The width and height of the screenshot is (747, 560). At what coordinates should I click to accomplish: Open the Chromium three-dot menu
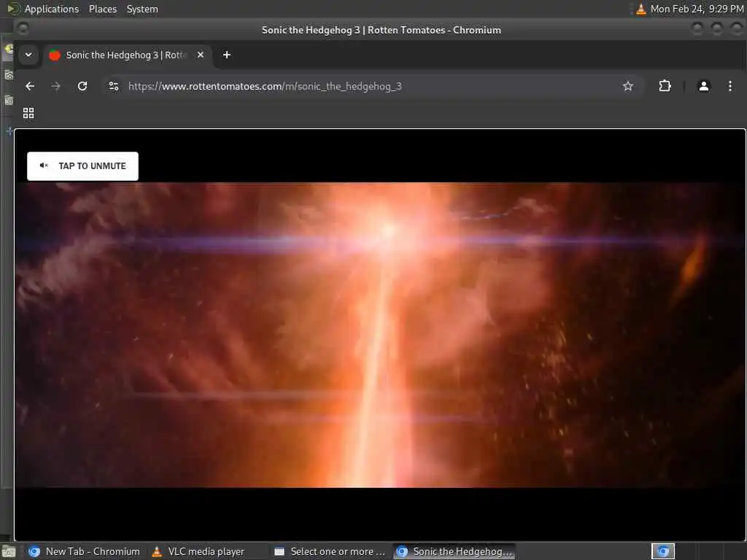(x=729, y=86)
